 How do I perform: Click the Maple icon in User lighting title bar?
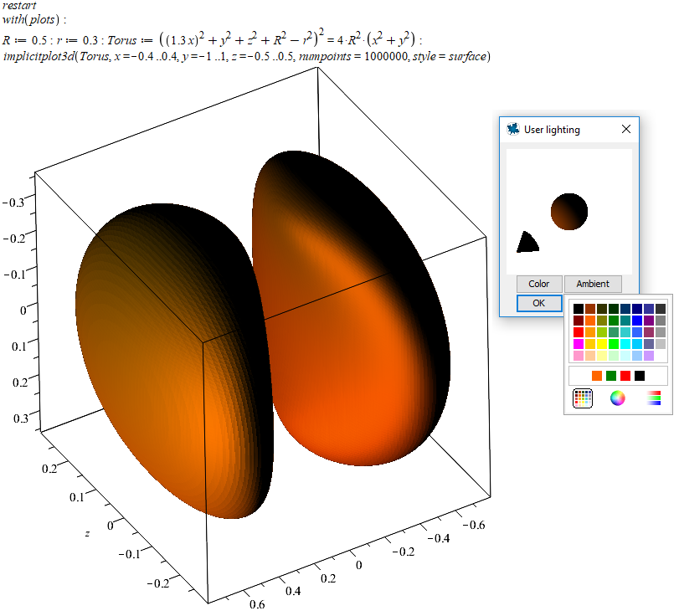tap(513, 129)
